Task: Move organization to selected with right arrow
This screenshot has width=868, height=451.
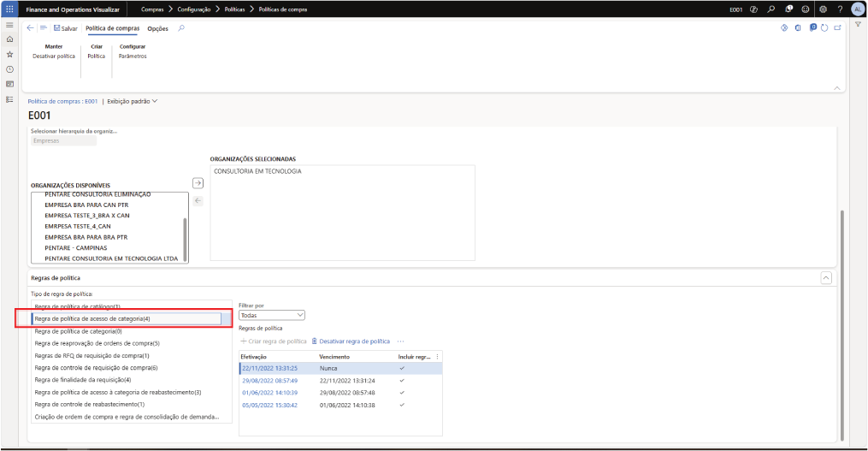Action: click(197, 183)
